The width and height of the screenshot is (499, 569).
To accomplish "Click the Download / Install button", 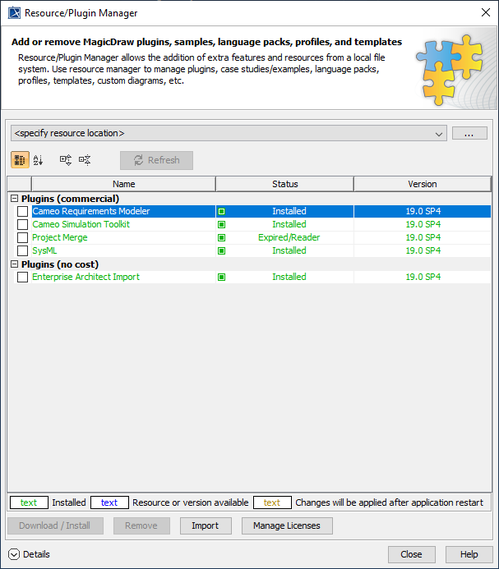I will [55, 525].
